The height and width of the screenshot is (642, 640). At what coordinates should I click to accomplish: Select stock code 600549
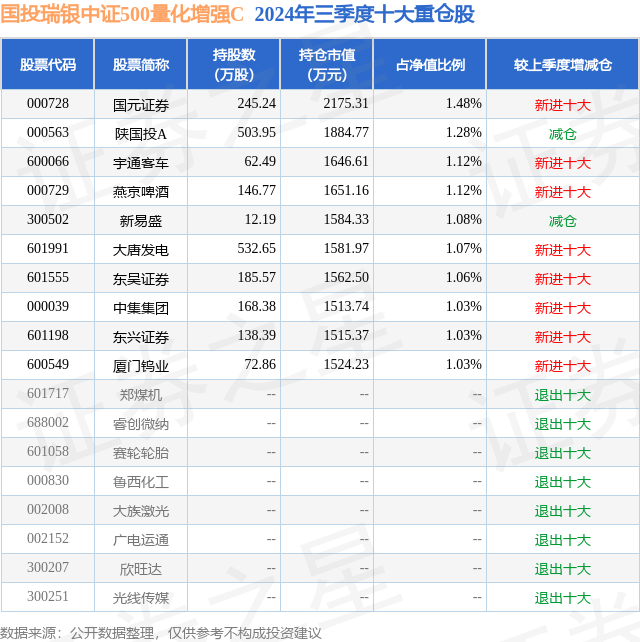(47, 365)
